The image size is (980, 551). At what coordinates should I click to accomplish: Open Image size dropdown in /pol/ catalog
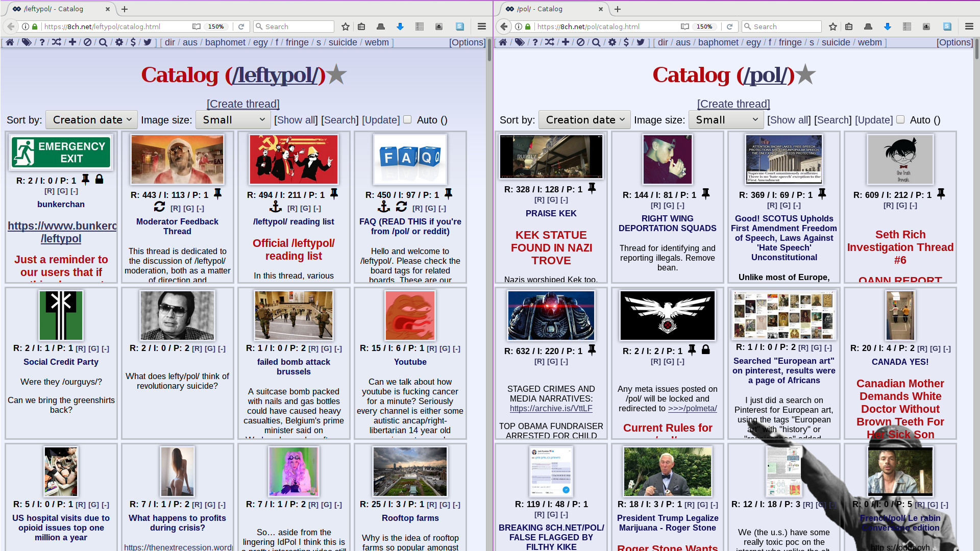tap(726, 120)
